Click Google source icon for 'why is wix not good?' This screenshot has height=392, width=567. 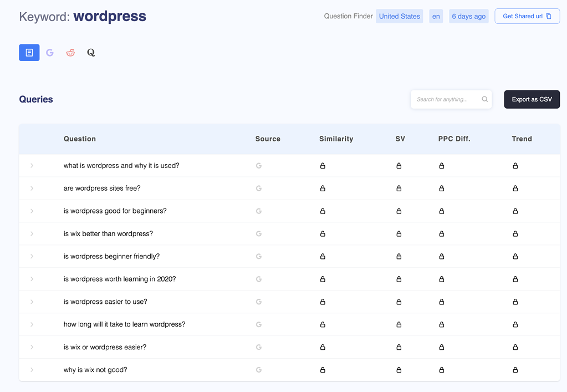point(259,370)
